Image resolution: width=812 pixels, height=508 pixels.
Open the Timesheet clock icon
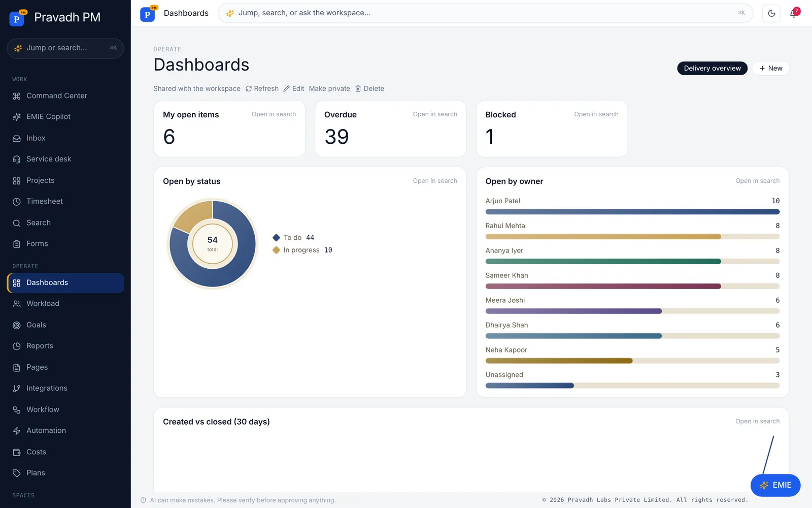[x=17, y=202]
